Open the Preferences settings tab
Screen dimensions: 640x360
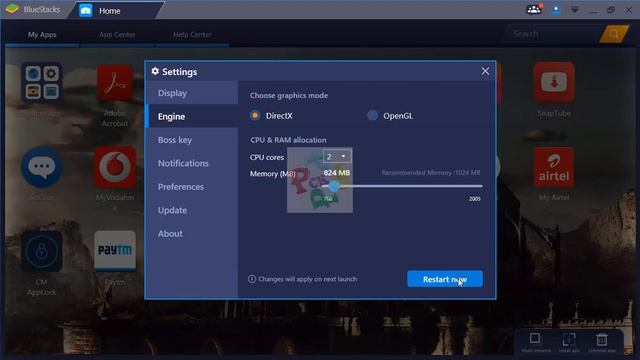192,187
